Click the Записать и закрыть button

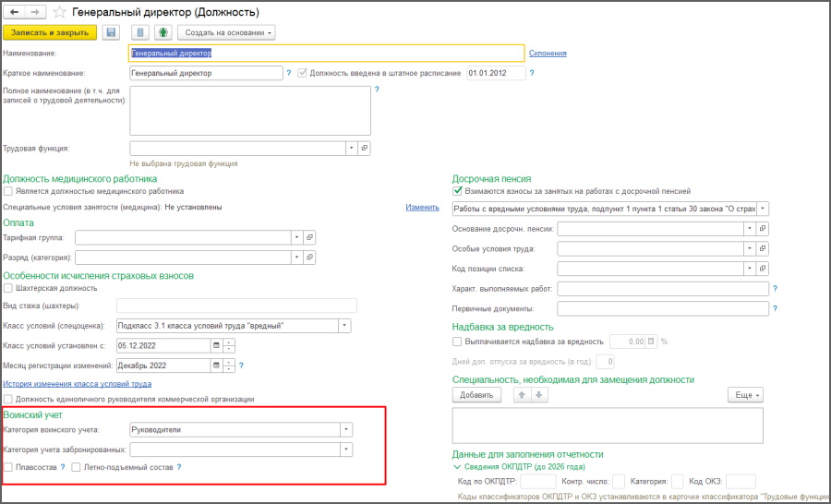[x=50, y=32]
